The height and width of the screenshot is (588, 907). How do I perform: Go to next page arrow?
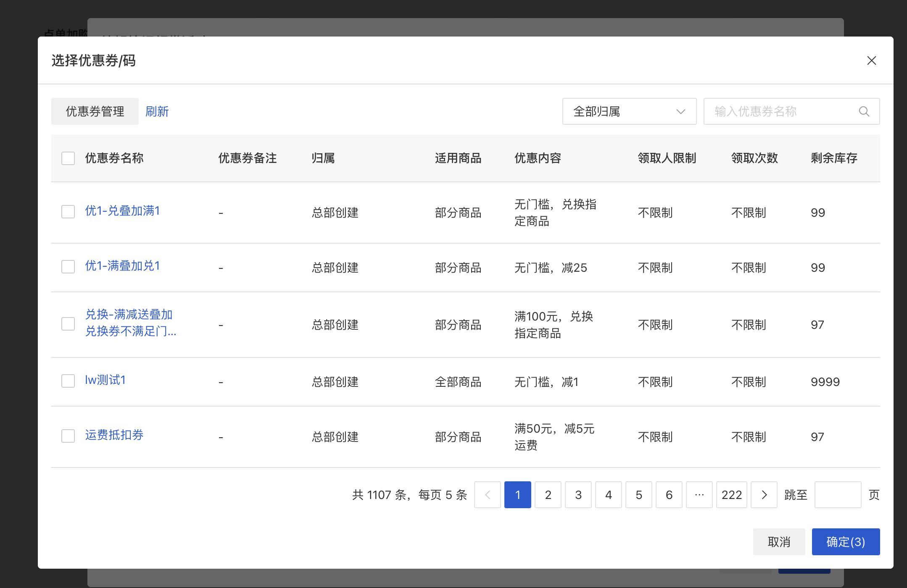point(764,495)
